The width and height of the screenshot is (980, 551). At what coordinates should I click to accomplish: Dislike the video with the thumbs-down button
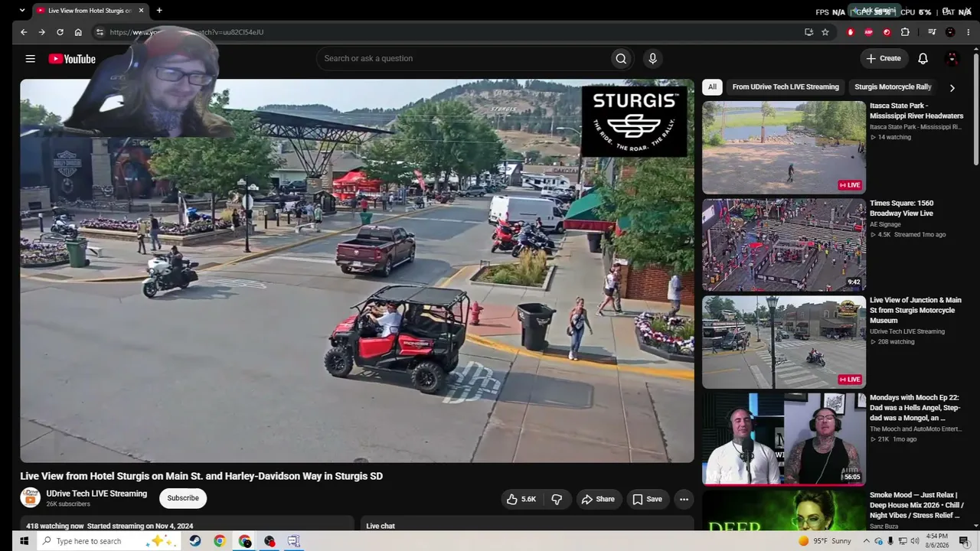557,499
